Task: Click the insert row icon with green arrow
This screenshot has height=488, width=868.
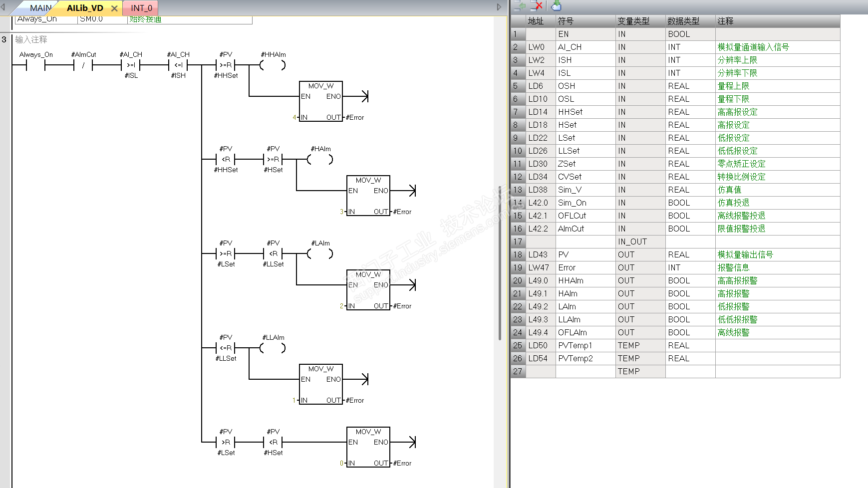Action: 520,5
